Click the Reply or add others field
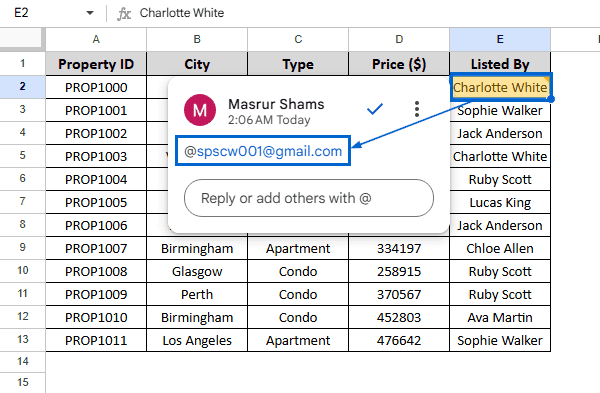 [309, 198]
